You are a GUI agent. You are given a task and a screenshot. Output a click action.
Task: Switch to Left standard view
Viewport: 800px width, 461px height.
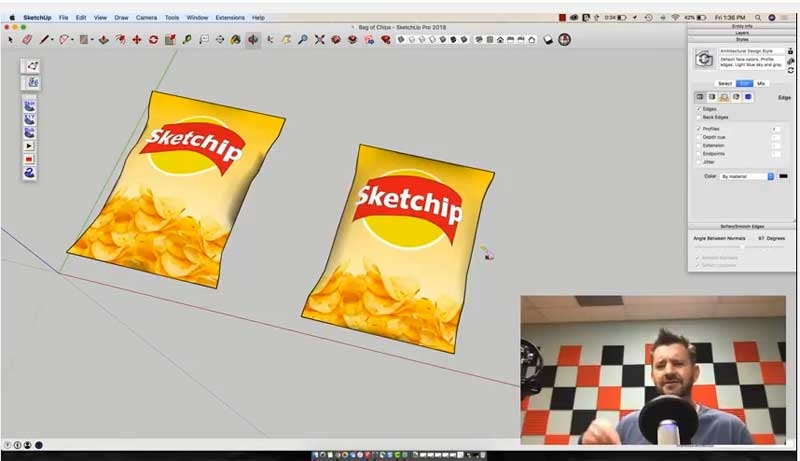pyautogui.click(x=532, y=39)
